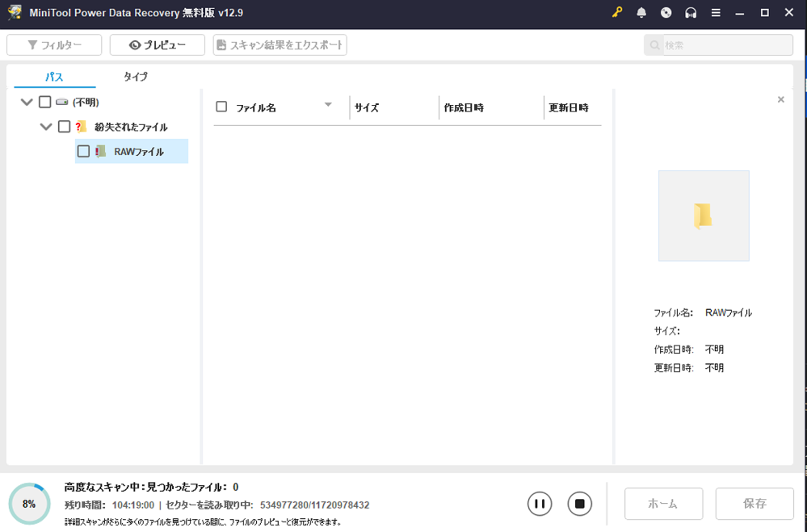Select the (不明) drive label

pyautogui.click(x=86, y=103)
